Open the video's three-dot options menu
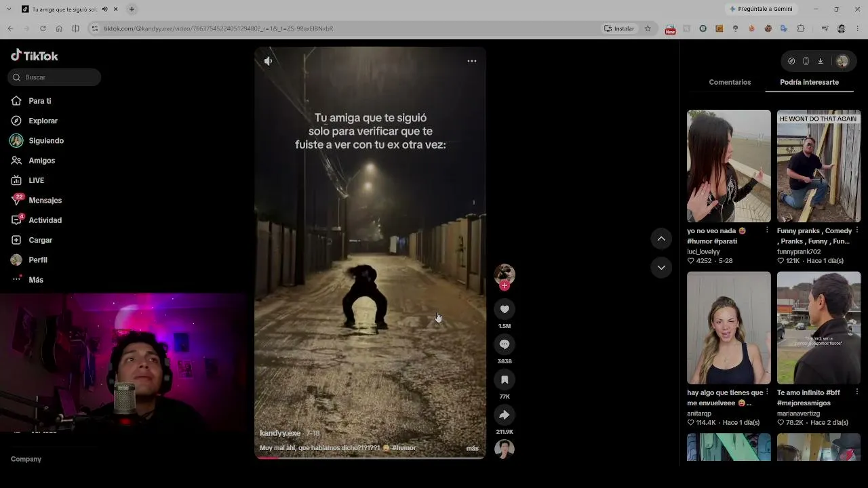868x488 pixels. [472, 61]
